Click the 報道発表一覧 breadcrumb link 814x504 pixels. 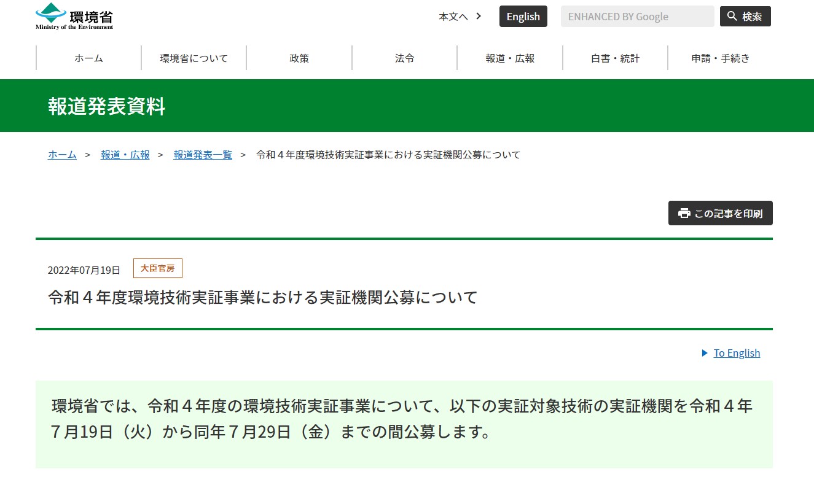[x=203, y=155]
